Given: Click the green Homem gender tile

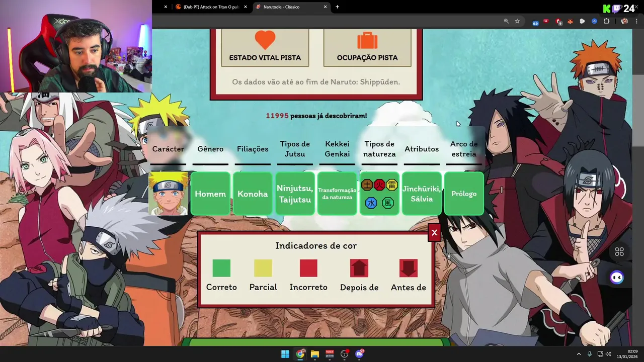Looking at the screenshot, I should point(210,194).
